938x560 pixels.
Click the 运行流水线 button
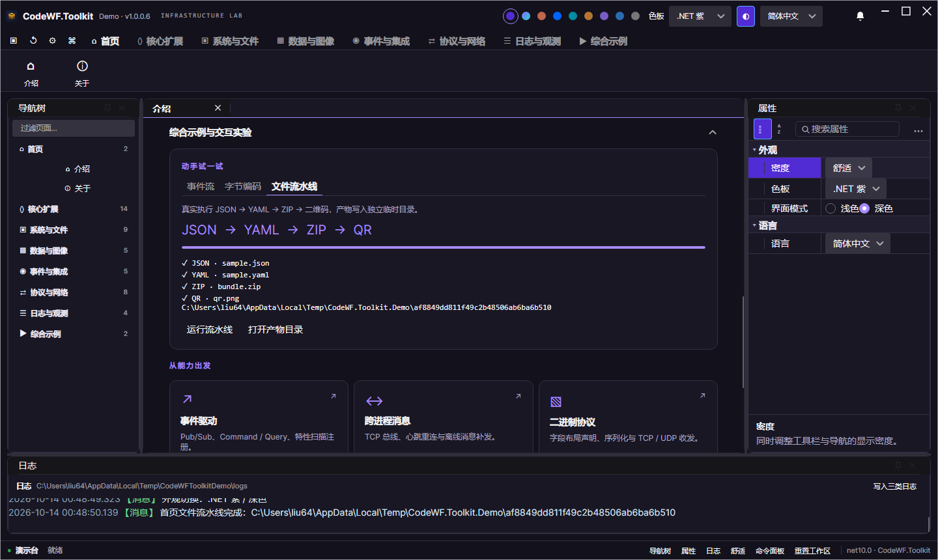tap(210, 329)
